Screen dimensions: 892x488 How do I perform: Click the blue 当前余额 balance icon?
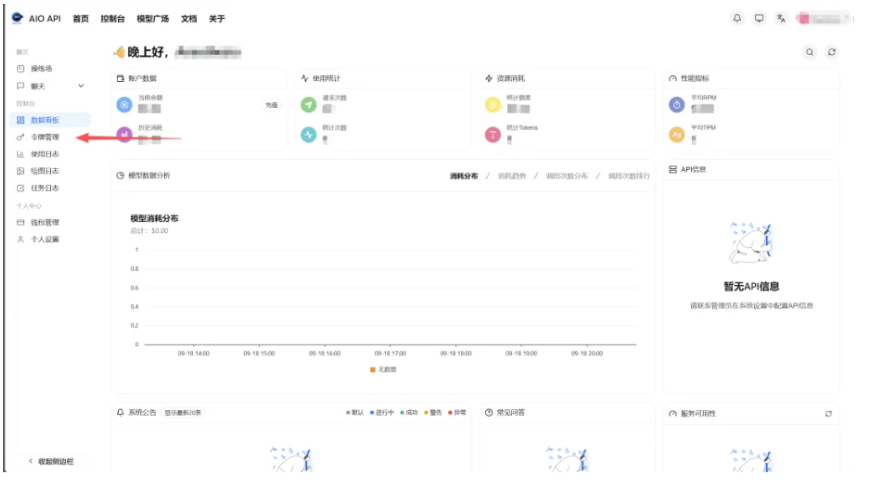point(124,105)
